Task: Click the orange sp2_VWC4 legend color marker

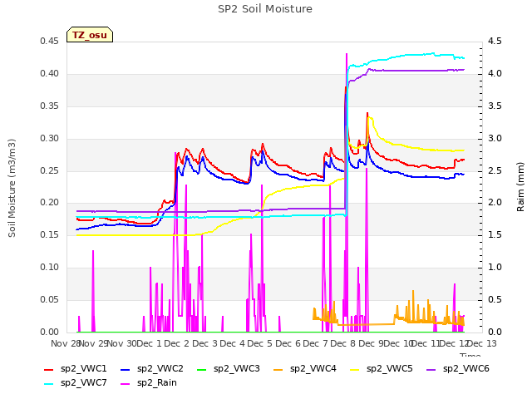Action: [278, 369]
